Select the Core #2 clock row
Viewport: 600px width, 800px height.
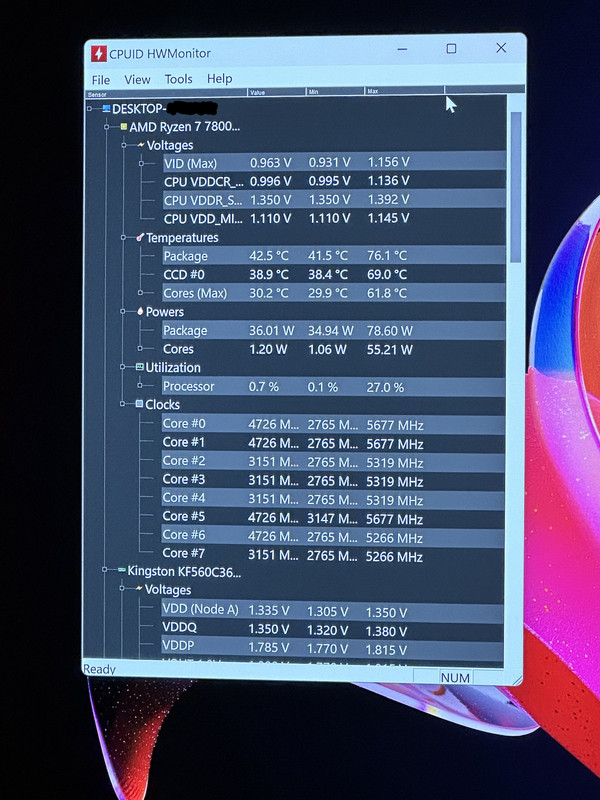[x=333, y=461]
